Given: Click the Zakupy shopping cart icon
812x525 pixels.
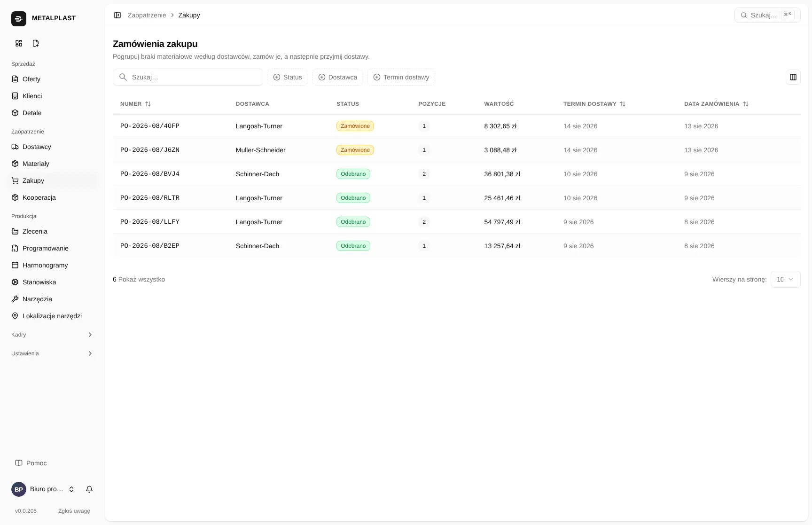Looking at the screenshot, I should point(15,180).
